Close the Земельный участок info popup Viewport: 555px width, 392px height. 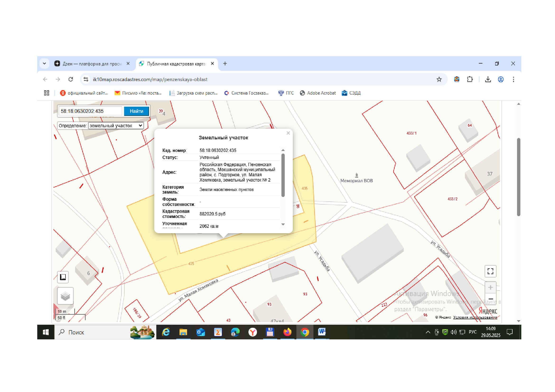tap(288, 133)
